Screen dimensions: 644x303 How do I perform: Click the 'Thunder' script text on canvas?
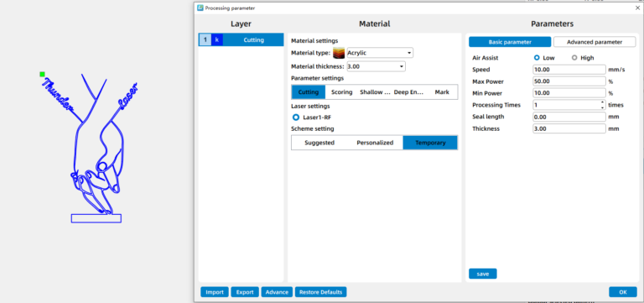coord(59,94)
